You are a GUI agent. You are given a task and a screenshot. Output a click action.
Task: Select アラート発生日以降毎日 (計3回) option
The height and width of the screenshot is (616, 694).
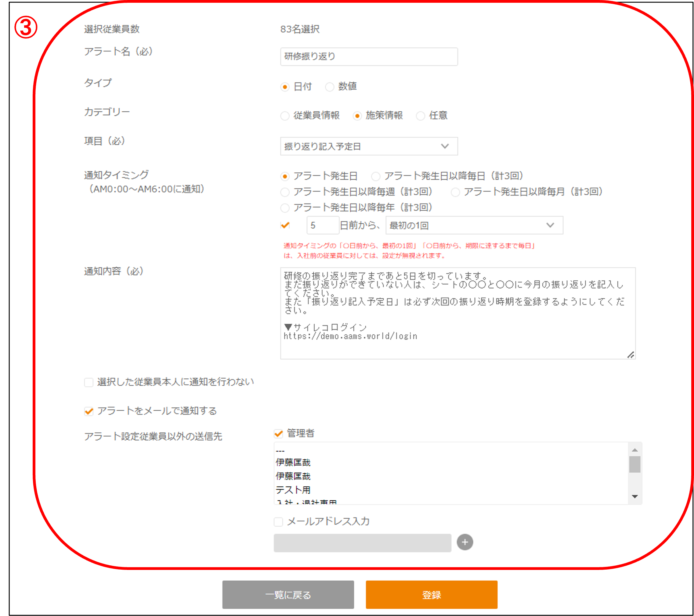tap(375, 176)
